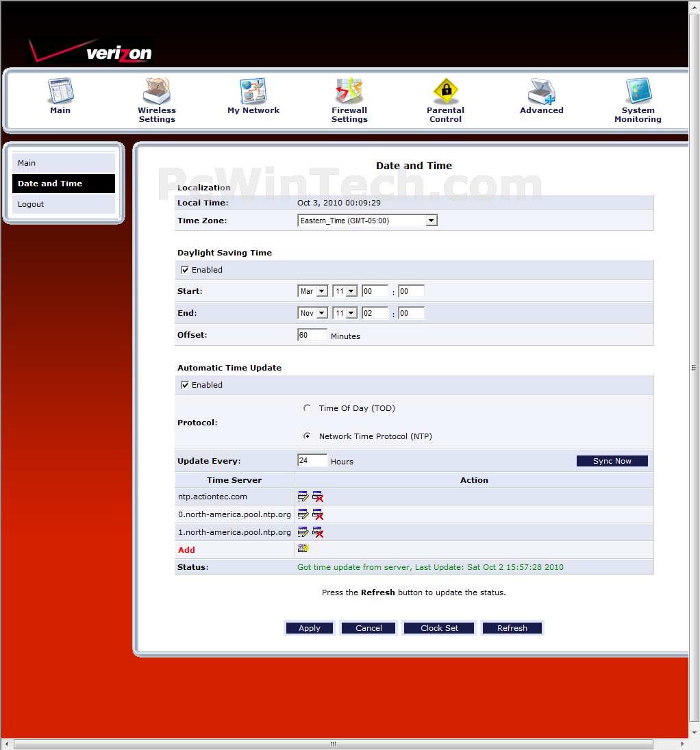Screen dimensions: 700x750
Task: Toggle Daylight Saving Time Enabled checkbox
Action: tap(185, 270)
